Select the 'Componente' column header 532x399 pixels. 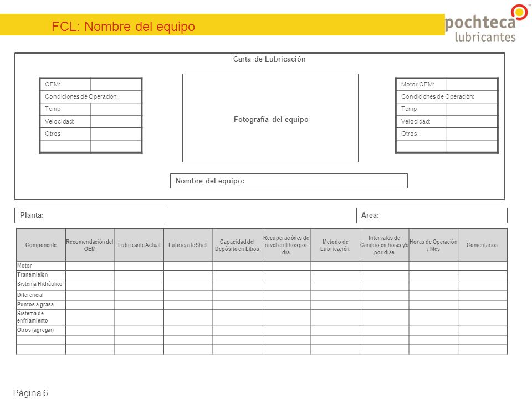(x=41, y=245)
